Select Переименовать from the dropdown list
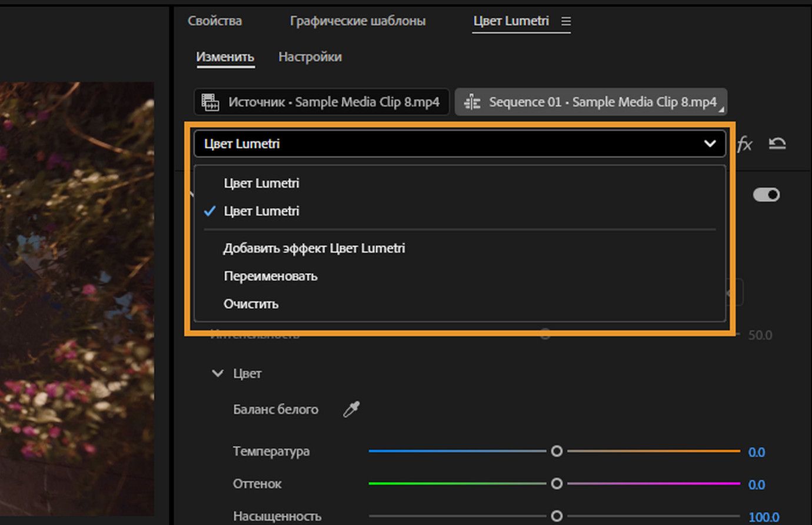Viewport: 812px width, 525px height. click(271, 276)
